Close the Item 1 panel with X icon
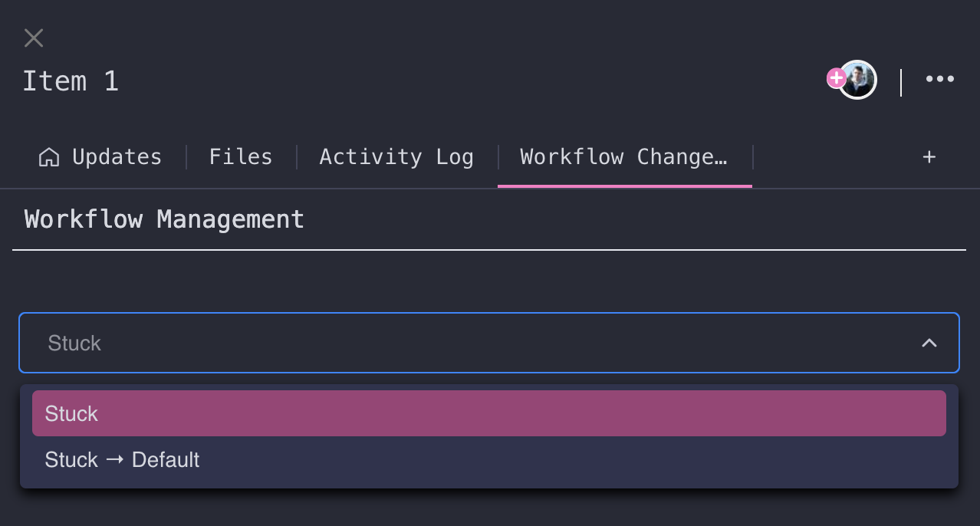 (34, 38)
